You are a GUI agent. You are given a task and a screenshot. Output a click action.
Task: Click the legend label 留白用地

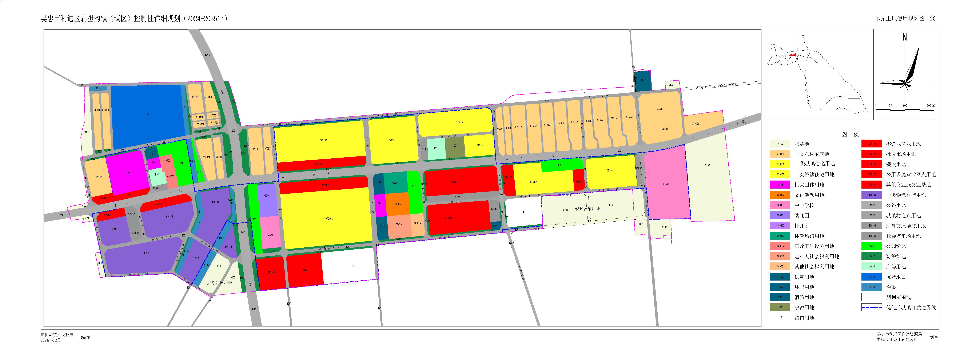[x=804, y=318]
